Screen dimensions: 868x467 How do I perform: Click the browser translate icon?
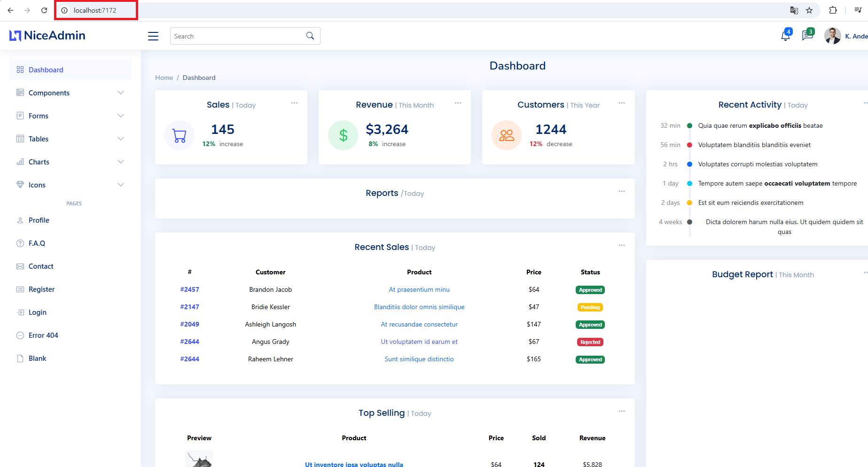coord(794,10)
